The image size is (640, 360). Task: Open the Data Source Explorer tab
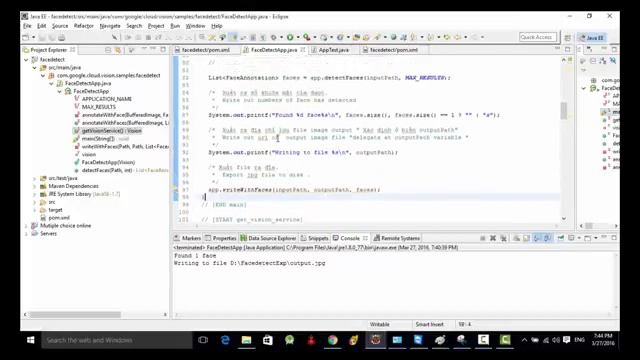click(268, 238)
